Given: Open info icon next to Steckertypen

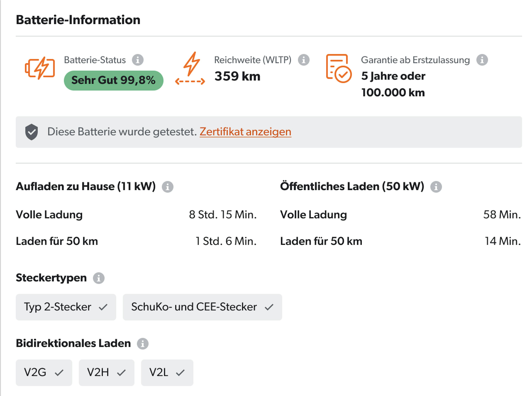Looking at the screenshot, I should click(99, 278).
